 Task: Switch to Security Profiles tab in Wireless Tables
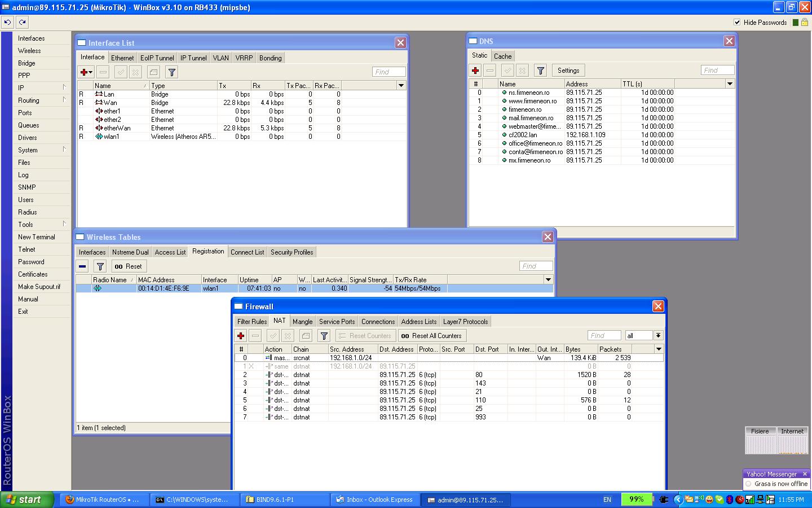click(x=292, y=252)
